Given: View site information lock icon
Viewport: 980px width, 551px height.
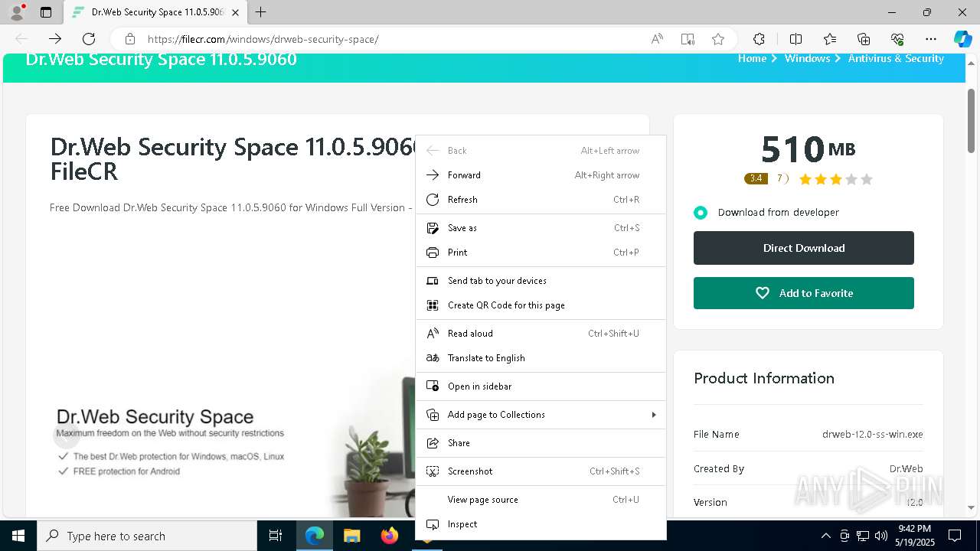Looking at the screenshot, I should (x=130, y=39).
